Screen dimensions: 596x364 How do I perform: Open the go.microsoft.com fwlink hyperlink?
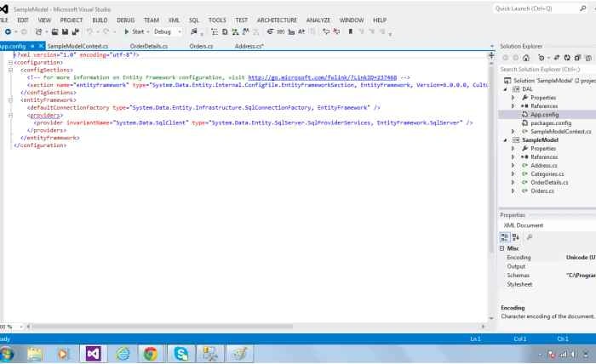coord(323,77)
